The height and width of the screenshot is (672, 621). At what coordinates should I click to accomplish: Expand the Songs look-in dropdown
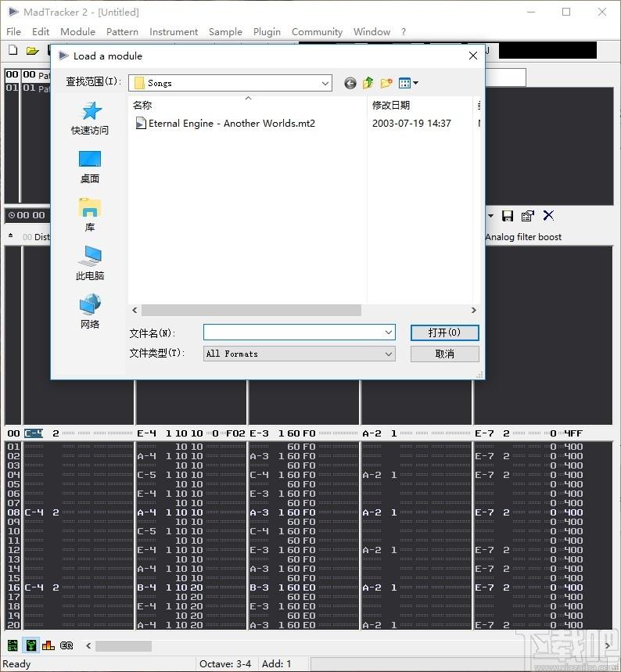(325, 83)
